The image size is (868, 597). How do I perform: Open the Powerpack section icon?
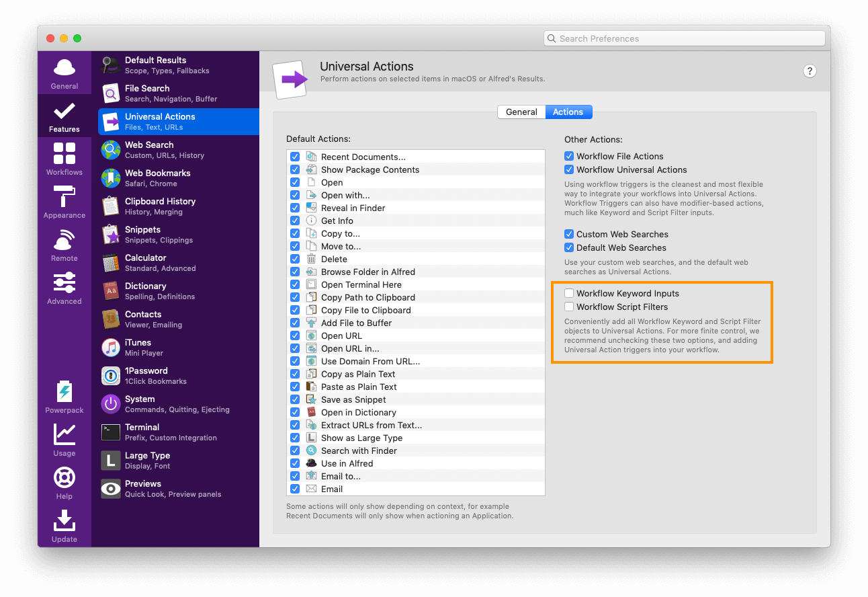64,395
